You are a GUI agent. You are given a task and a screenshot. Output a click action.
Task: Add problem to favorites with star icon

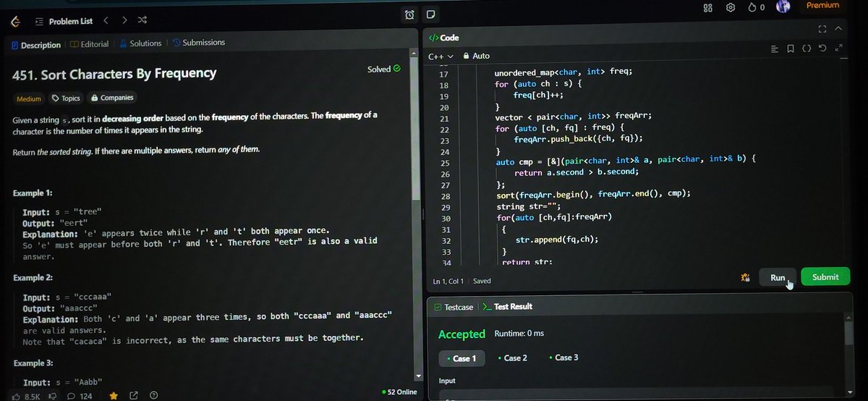point(114,396)
